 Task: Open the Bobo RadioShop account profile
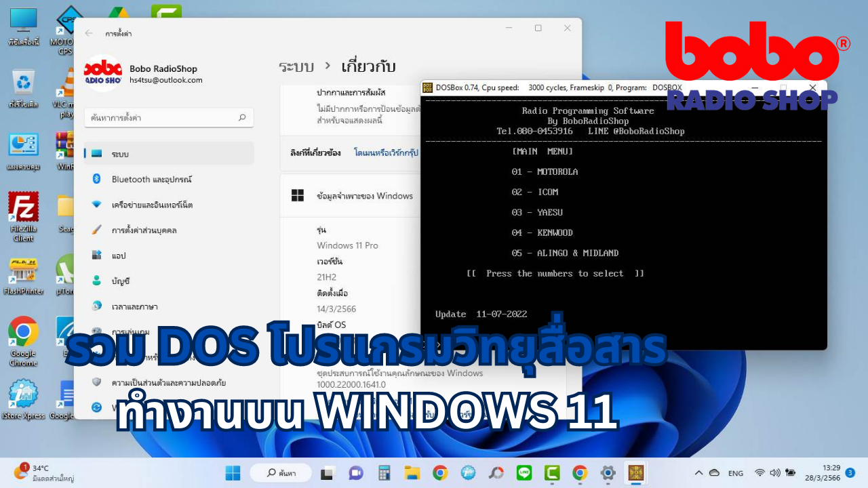click(144, 73)
